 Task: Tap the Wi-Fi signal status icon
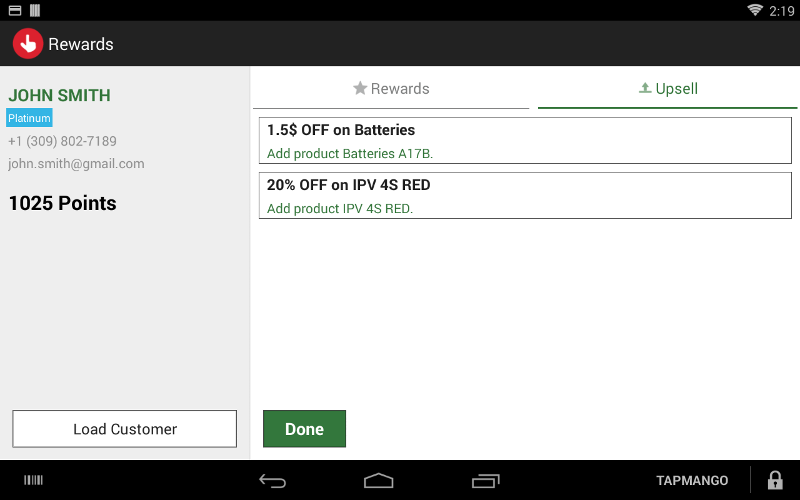click(754, 10)
